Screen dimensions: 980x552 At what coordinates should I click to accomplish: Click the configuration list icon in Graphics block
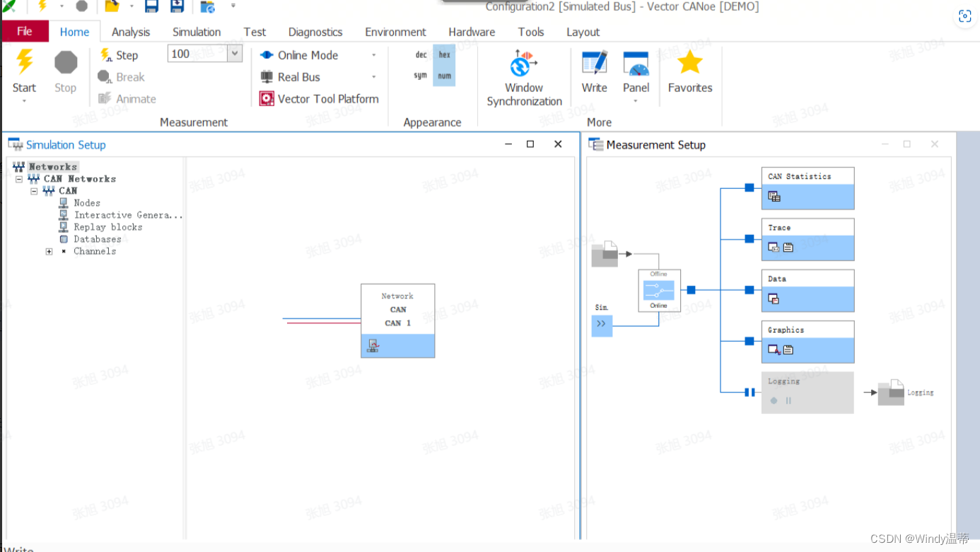coord(788,350)
